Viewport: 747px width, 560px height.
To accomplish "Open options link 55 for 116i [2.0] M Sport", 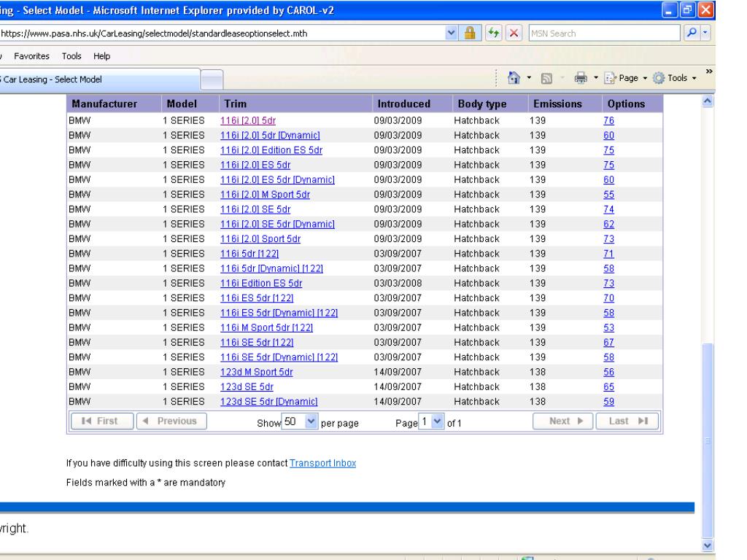I will pyautogui.click(x=609, y=194).
